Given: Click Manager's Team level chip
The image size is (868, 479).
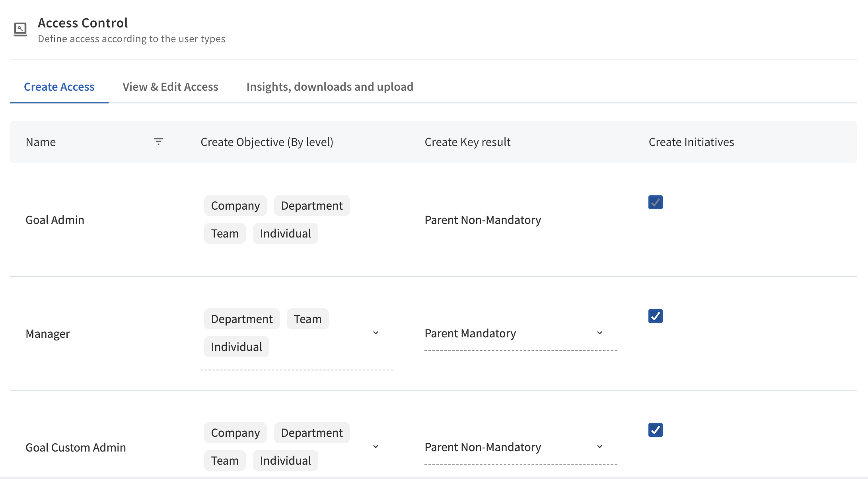Looking at the screenshot, I should pyautogui.click(x=307, y=319).
